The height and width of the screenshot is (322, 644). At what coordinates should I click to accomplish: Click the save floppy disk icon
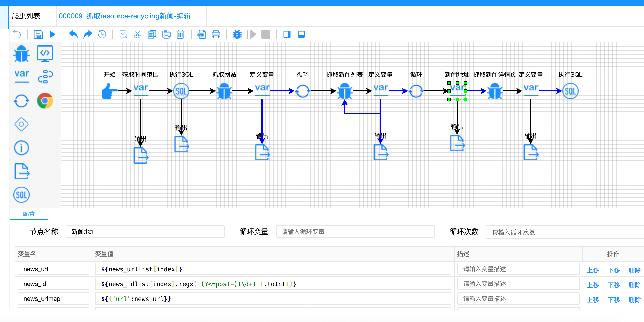click(38, 34)
